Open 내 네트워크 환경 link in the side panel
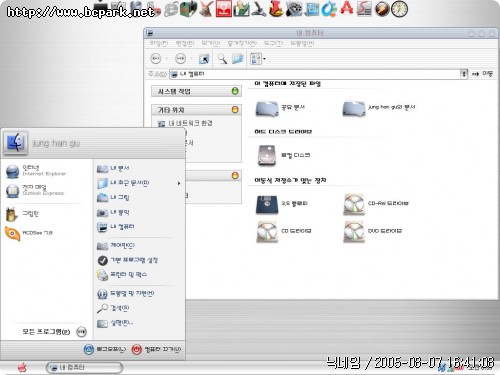 point(185,123)
